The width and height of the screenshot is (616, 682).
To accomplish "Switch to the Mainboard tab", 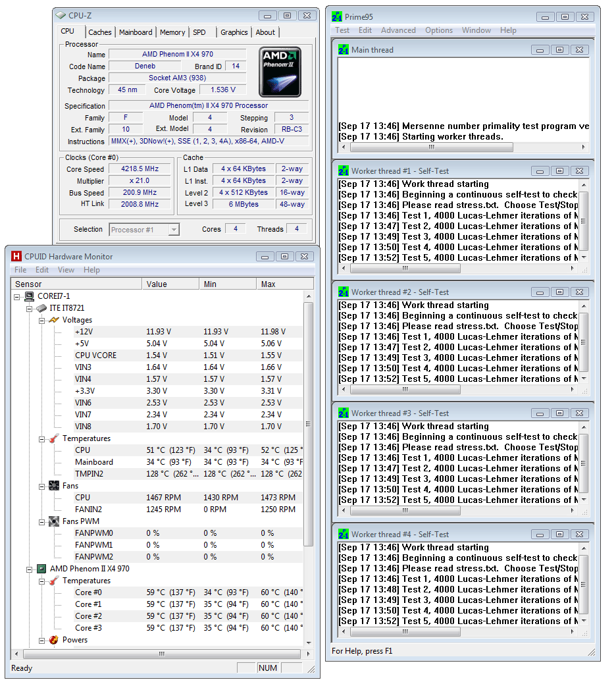I will pos(136,32).
